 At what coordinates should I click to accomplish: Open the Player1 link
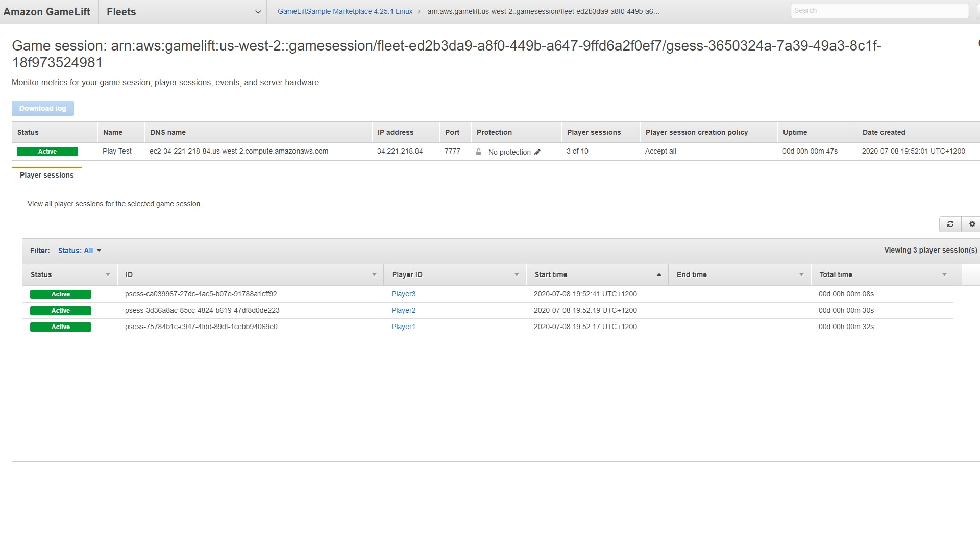click(x=403, y=327)
